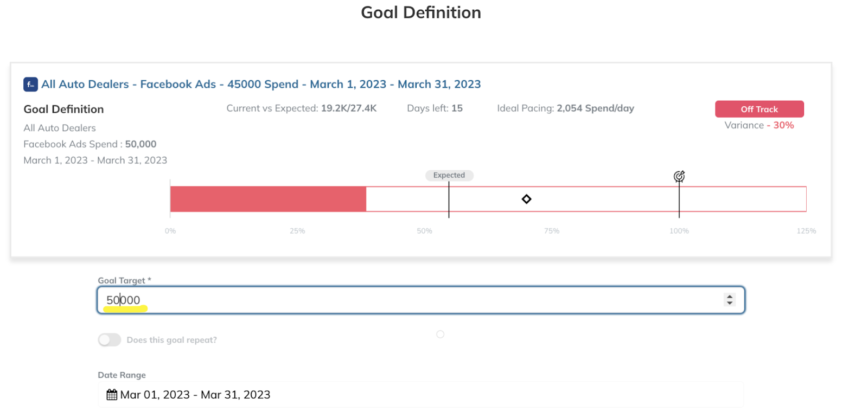This screenshot has width=868, height=418.
Task: Open the All Auto Dealers goal title link
Action: 261,84
